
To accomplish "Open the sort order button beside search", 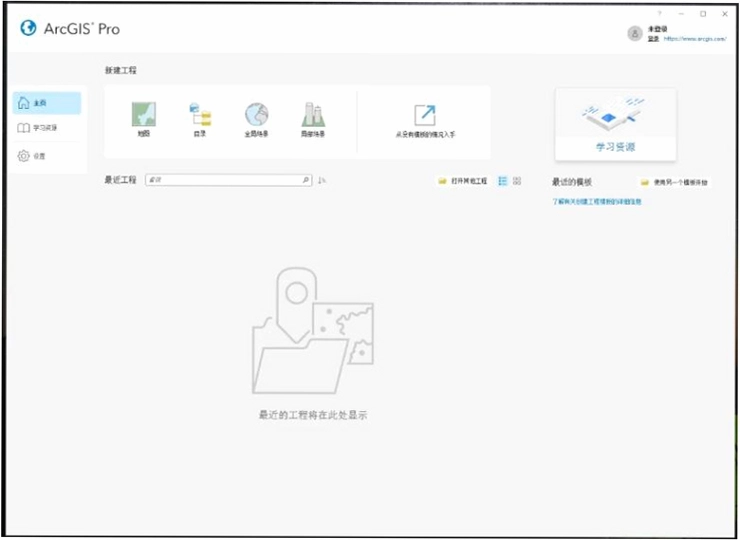I will coord(322,180).
